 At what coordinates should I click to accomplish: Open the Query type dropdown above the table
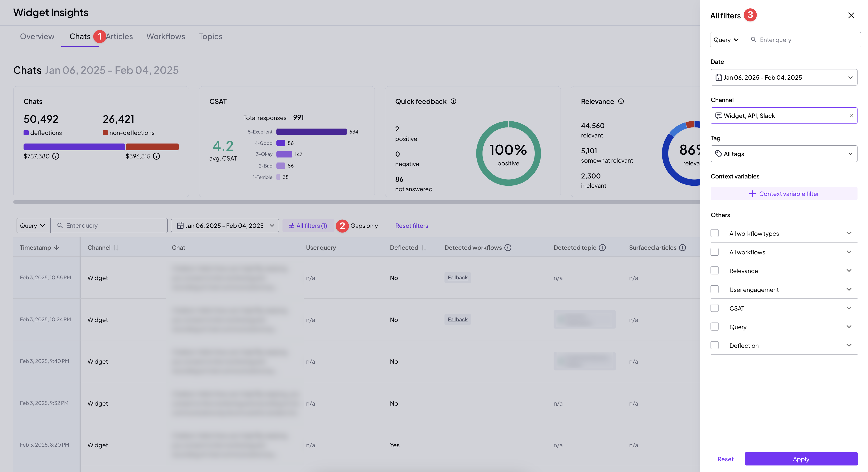33,225
